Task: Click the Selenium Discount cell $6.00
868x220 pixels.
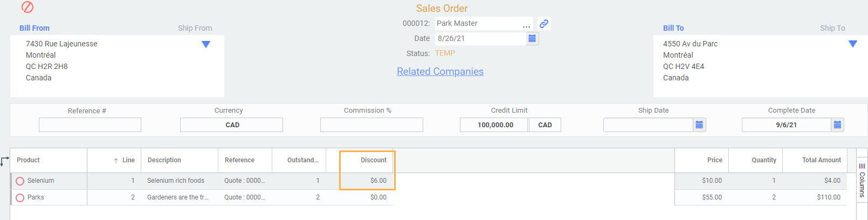Action: pos(378,181)
